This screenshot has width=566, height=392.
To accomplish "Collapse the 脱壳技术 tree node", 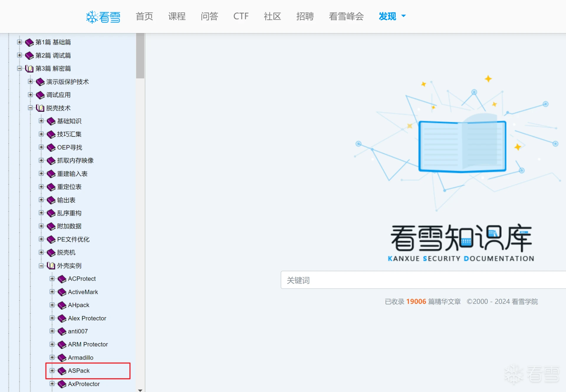I will (x=30, y=108).
